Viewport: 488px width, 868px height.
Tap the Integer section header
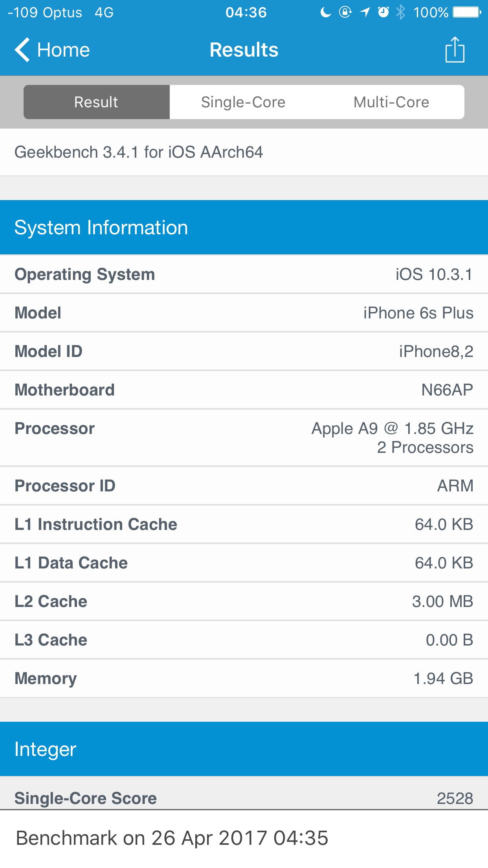point(244,749)
